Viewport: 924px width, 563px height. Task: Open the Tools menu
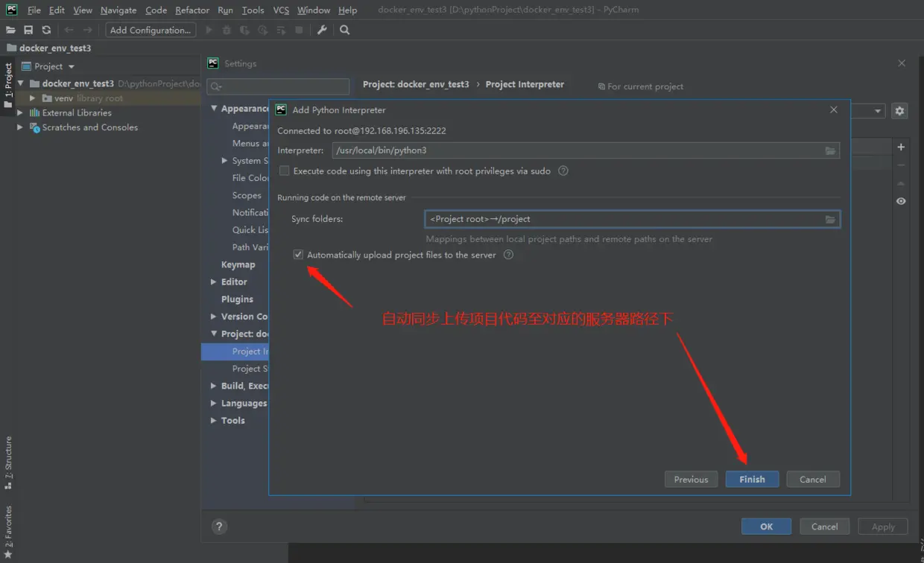tap(253, 10)
